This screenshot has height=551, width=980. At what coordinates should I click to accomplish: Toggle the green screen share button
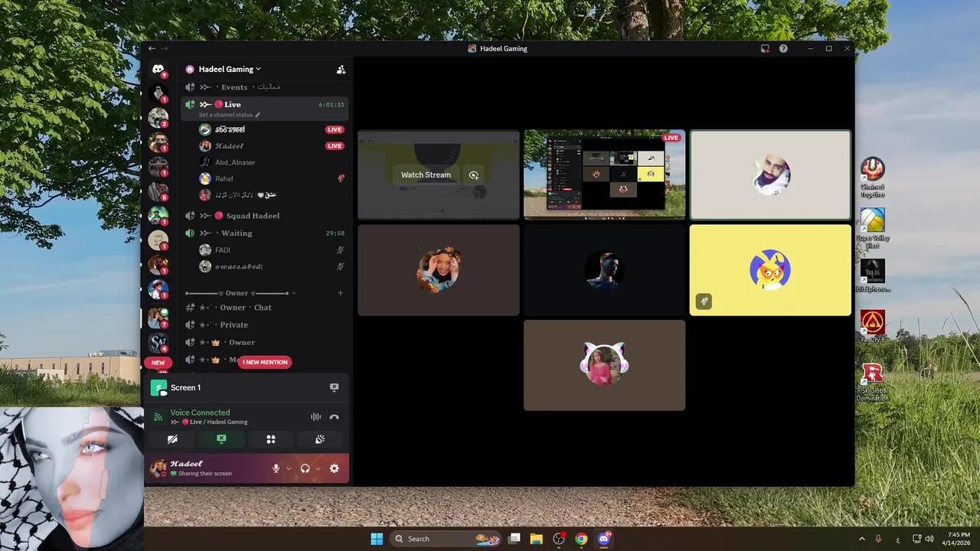tap(221, 439)
